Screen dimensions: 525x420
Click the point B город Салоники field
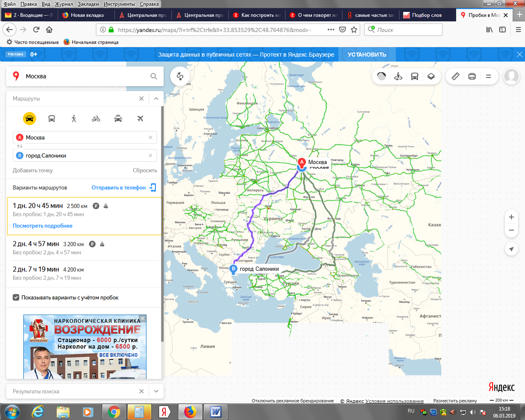click(84, 155)
